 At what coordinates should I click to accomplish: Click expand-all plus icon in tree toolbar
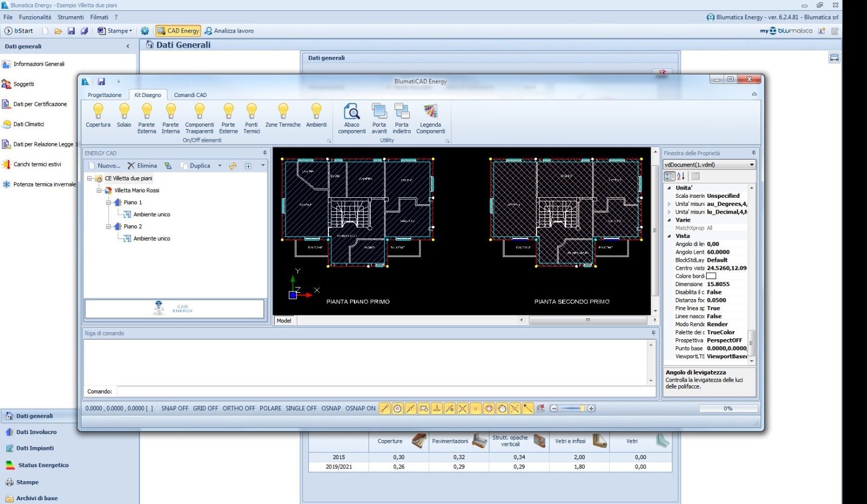click(248, 166)
